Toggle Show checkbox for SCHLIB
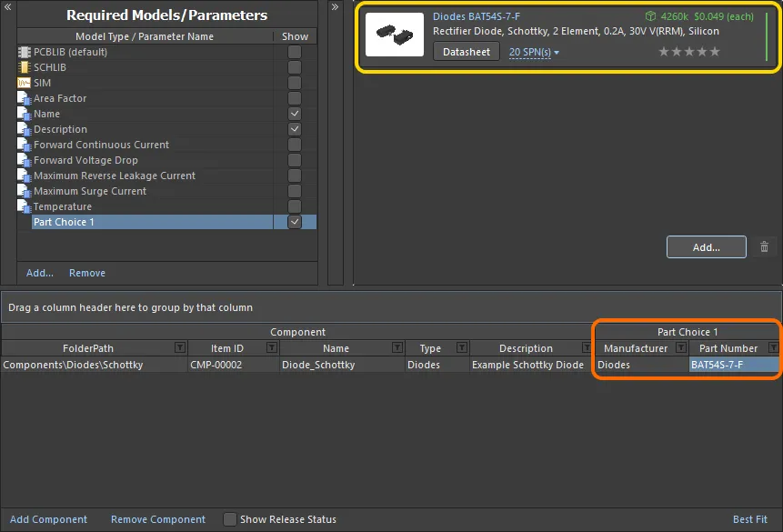The width and height of the screenshot is (783, 532). 295,67
